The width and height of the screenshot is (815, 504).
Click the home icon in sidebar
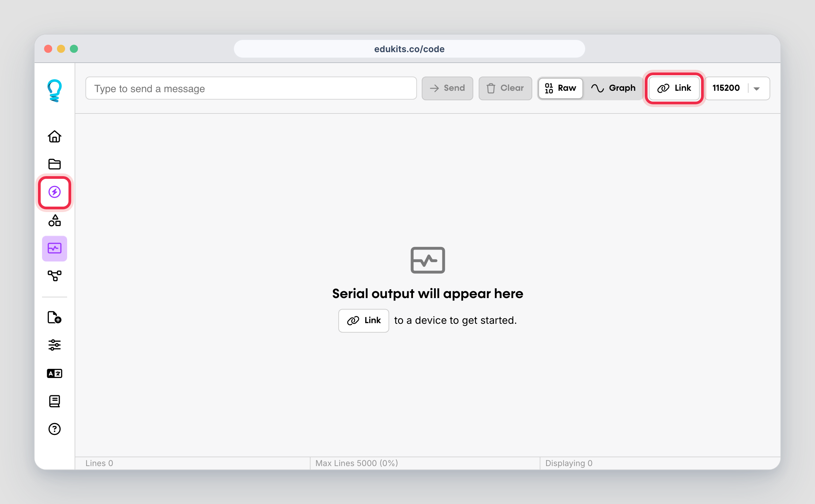[54, 136]
